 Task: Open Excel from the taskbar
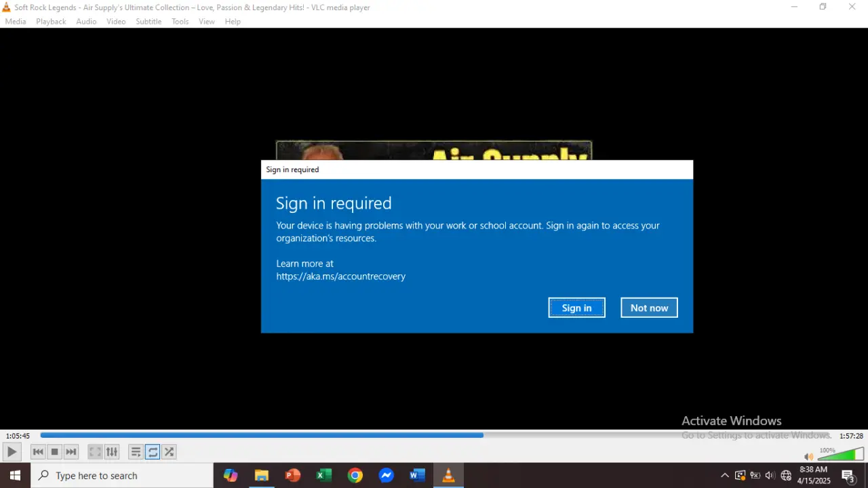click(324, 475)
